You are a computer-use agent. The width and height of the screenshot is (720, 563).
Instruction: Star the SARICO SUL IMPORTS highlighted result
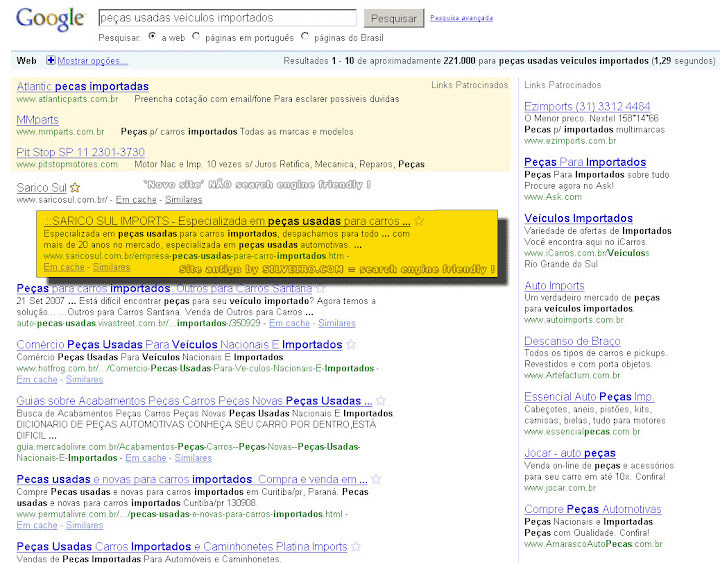pyautogui.click(x=419, y=221)
